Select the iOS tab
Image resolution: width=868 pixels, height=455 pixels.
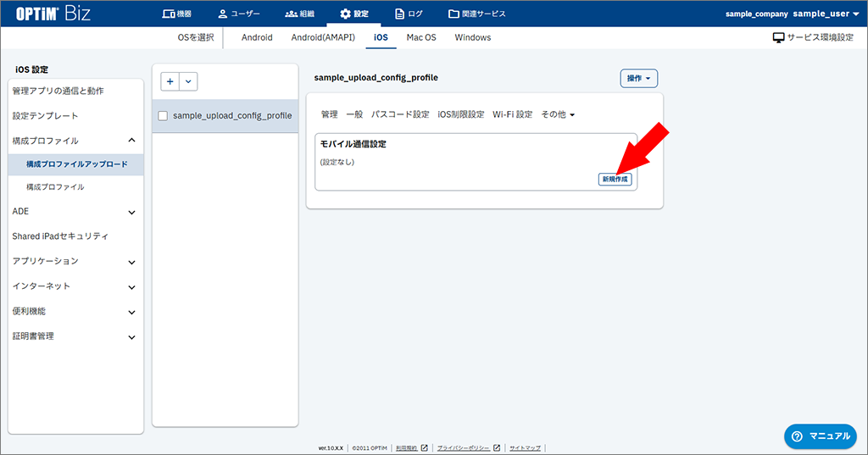(381, 37)
